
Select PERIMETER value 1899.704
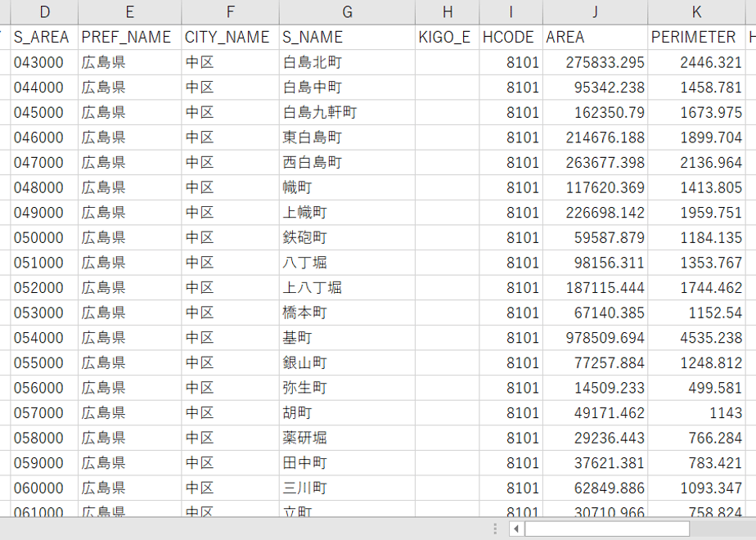[697, 137]
